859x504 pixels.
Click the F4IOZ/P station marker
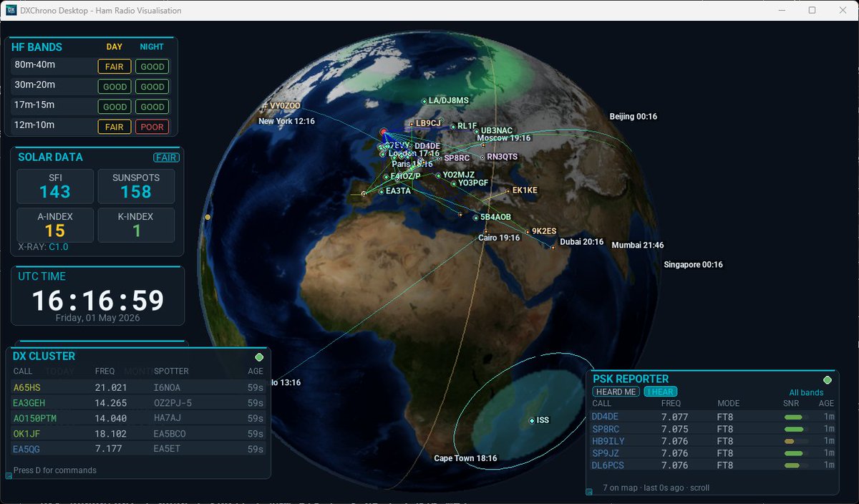[x=386, y=176]
